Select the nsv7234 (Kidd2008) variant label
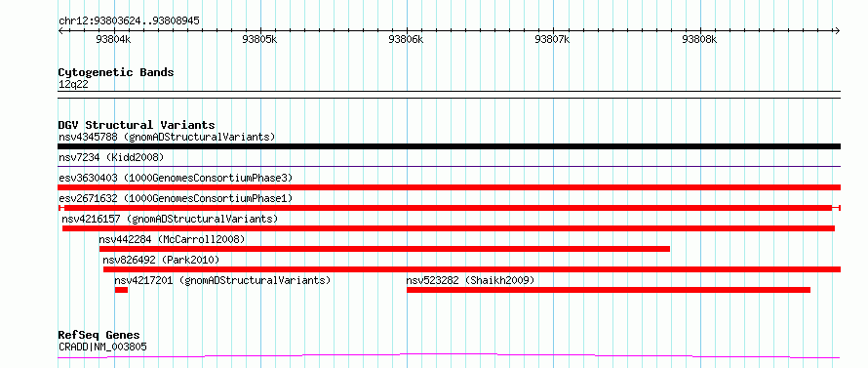 111,158
